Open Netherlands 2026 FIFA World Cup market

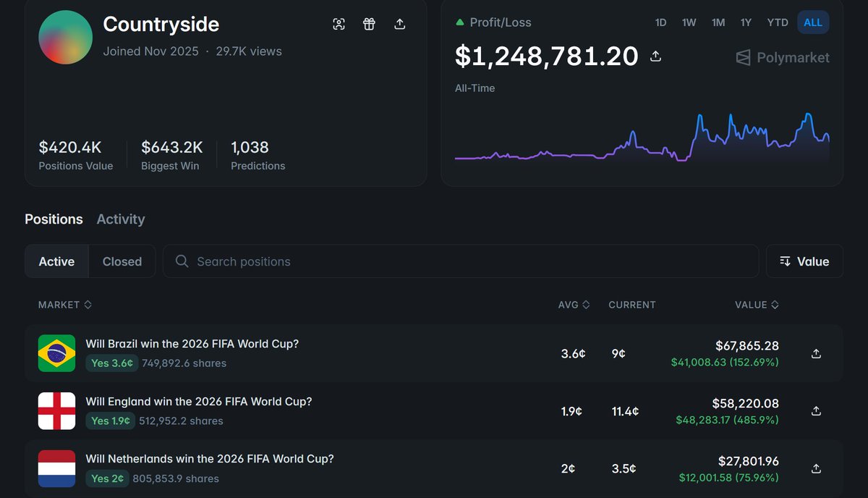click(x=210, y=459)
